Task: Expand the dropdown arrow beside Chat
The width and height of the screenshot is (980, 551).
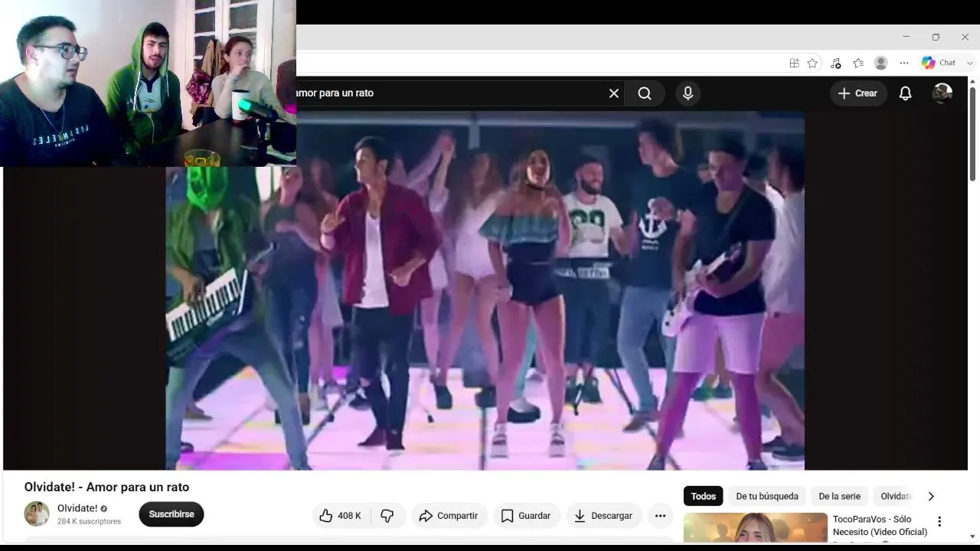Action: [970, 63]
